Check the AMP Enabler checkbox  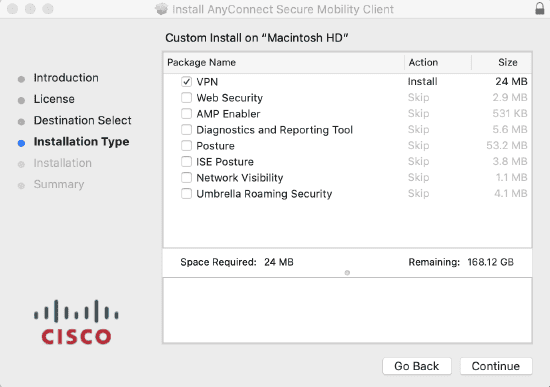click(186, 114)
